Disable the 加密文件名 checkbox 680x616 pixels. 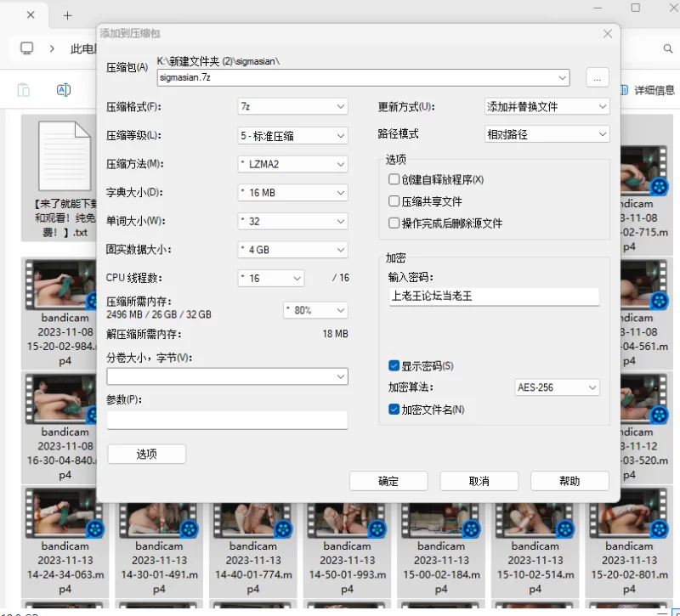394,410
